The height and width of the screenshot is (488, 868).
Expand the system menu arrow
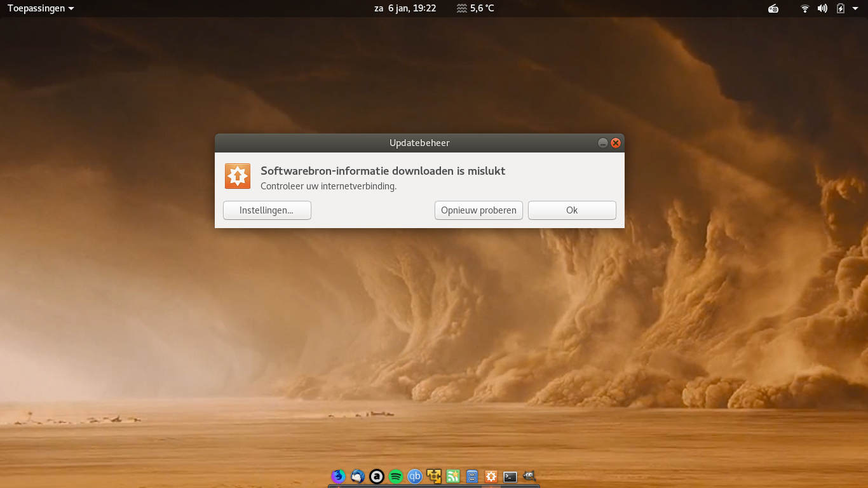(x=855, y=8)
